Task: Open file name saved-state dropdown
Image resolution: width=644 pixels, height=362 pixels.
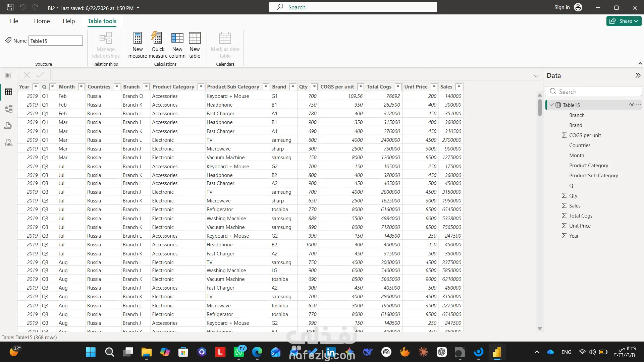Action: coord(138,8)
